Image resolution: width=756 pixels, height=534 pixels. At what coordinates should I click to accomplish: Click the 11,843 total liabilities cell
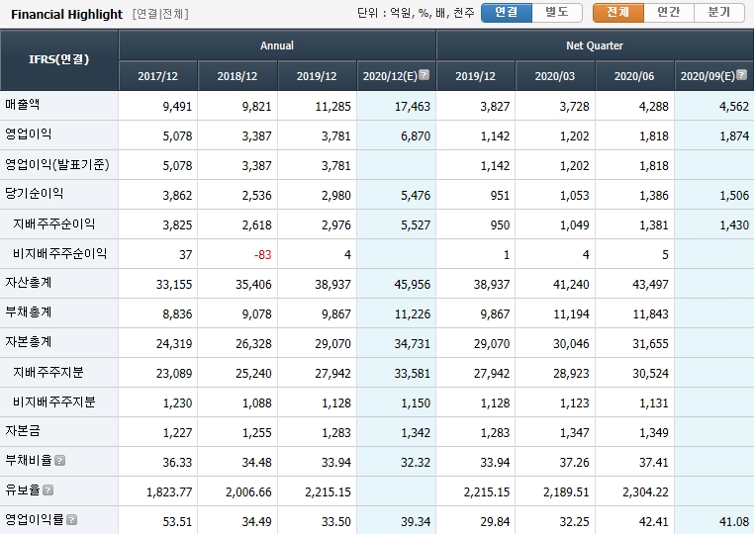pyautogui.click(x=634, y=313)
